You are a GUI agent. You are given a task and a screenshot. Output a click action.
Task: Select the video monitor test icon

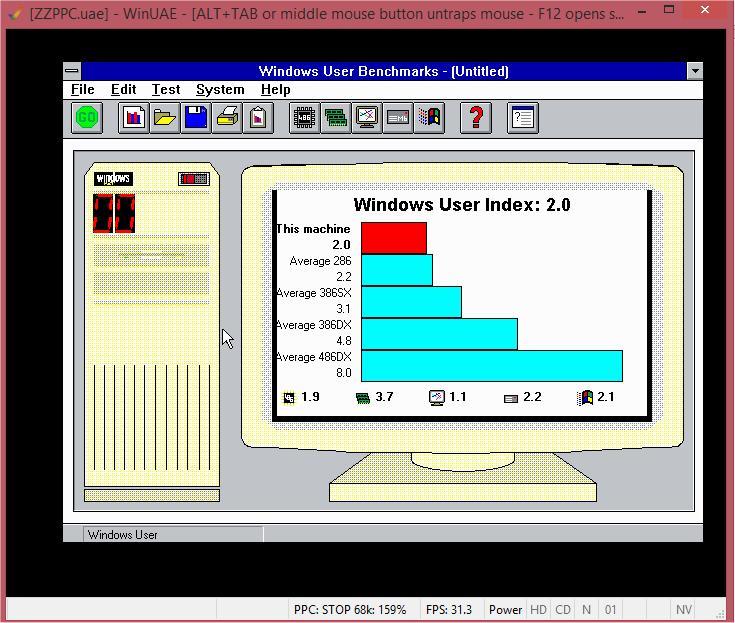coord(367,117)
